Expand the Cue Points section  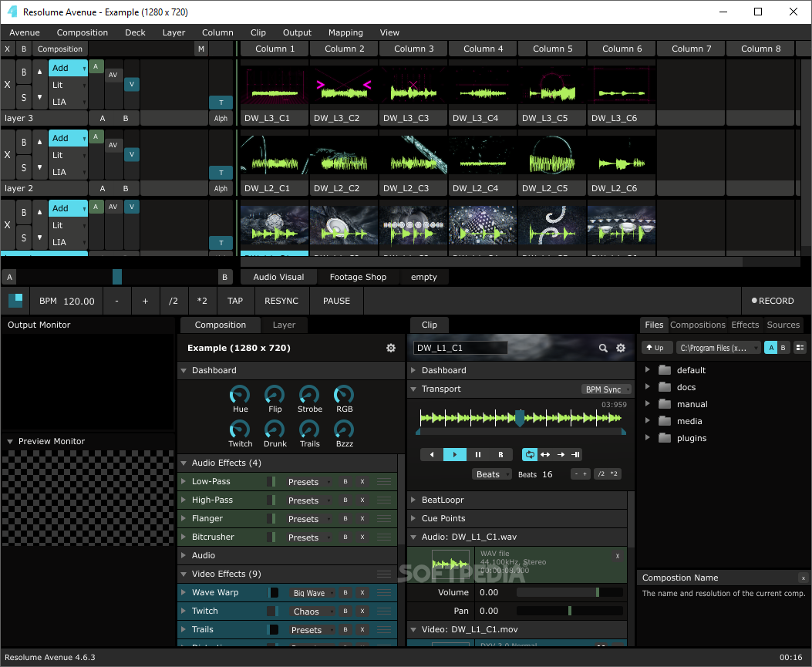pyautogui.click(x=413, y=518)
